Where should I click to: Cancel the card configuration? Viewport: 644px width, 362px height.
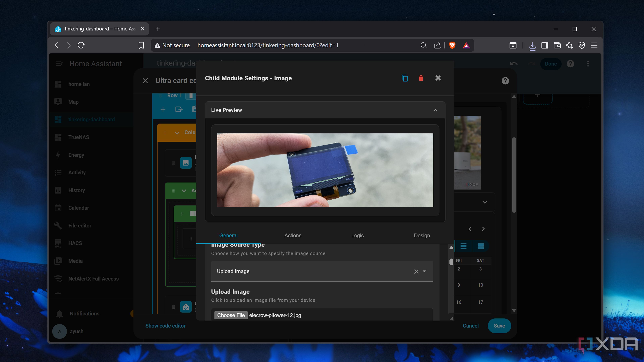coord(470,326)
